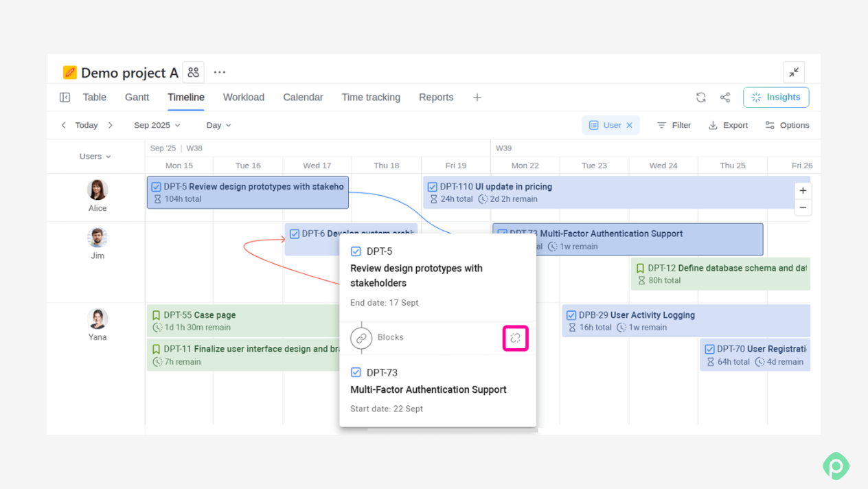Open the Sep 2025 month dropdown

[157, 125]
